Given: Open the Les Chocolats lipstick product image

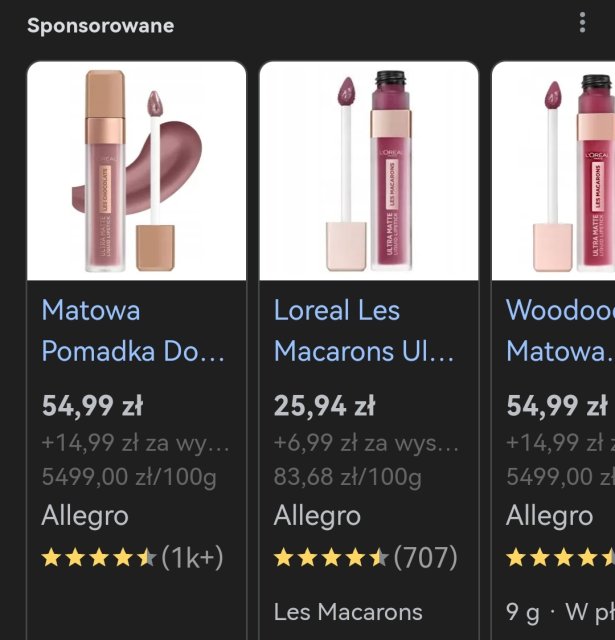Looking at the screenshot, I should coord(136,171).
